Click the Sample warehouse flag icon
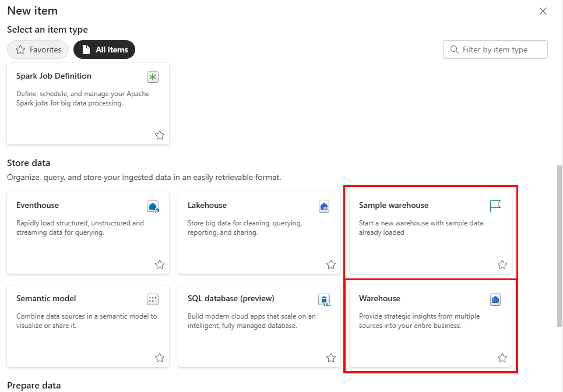The width and height of the screenshot is (563, 392). coord(495,206)
